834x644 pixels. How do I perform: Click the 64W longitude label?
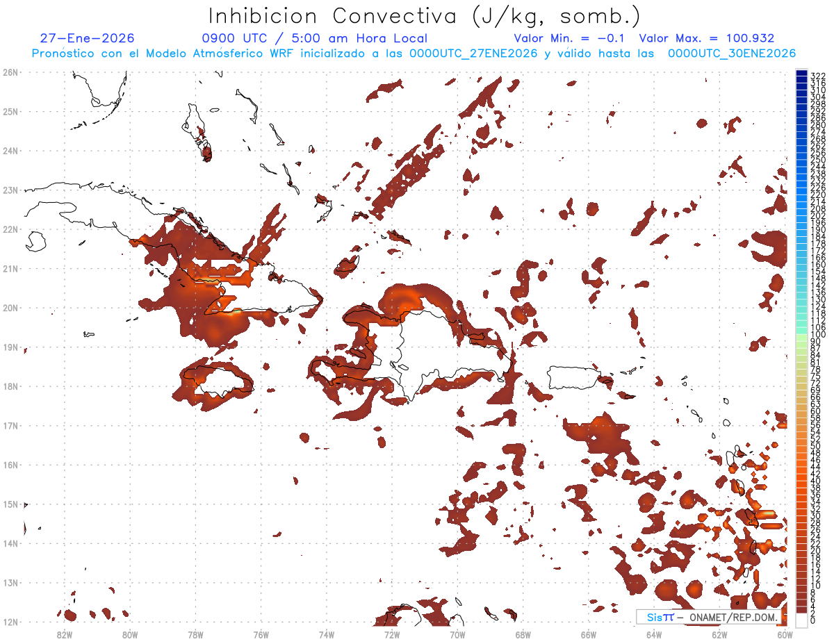[654, 634]
